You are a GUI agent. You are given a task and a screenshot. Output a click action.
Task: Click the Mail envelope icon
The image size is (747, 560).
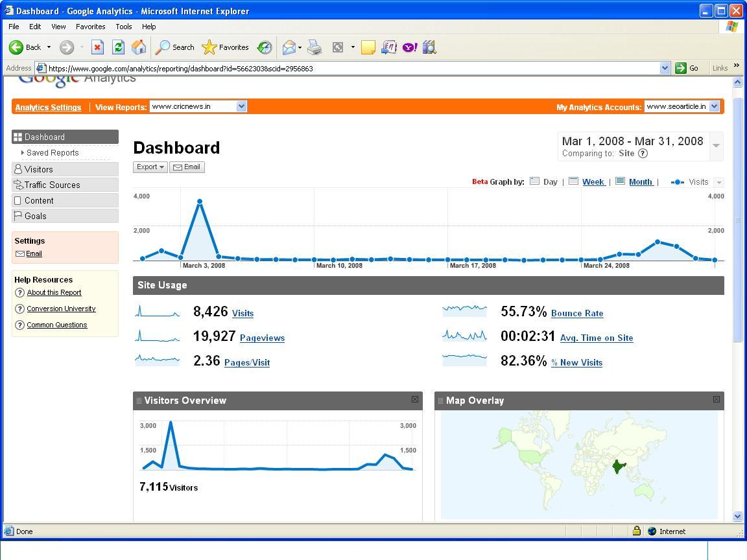pos(289,47)
